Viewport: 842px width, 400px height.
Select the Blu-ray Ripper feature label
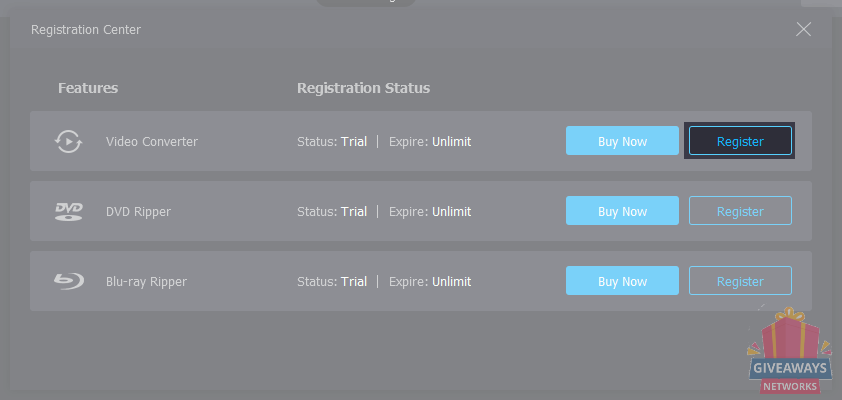(146, 281)
